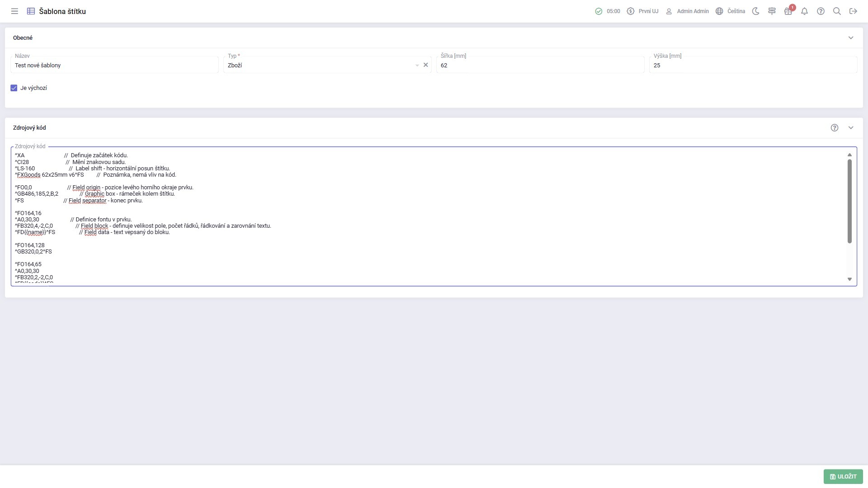Click into the Šířka [mm] field
This screenshot has width=868, height=488.
tap(540, 66)
